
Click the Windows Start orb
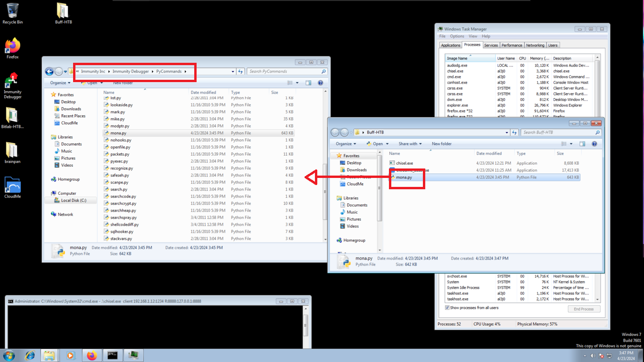[9, 355]
